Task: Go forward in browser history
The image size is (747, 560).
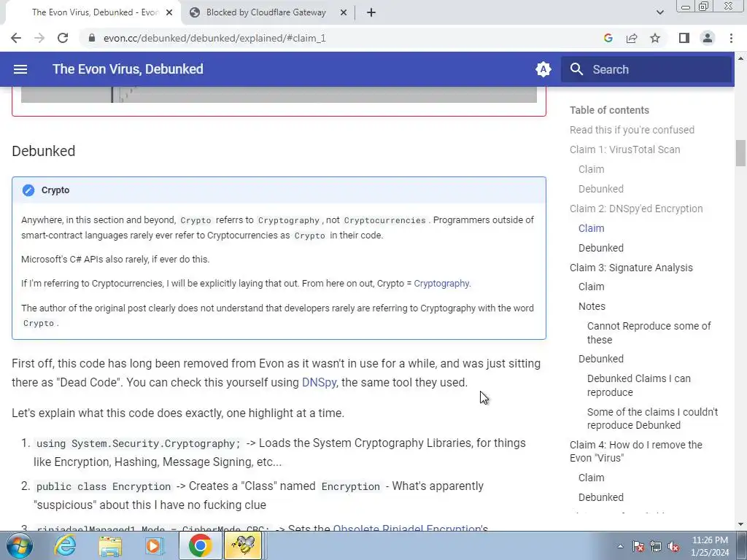Action: click(x=39, y=38)
